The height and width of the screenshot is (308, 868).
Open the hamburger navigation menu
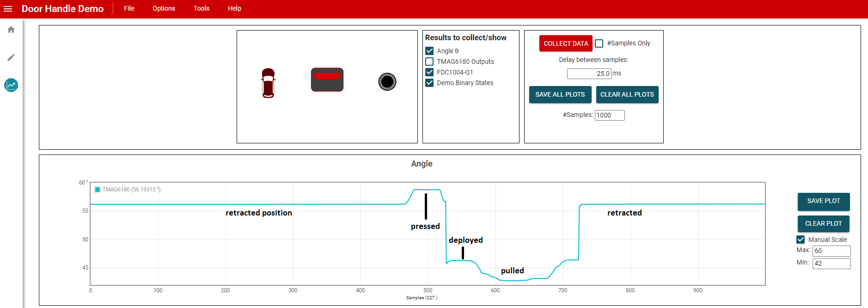click(x=8, y=9)
